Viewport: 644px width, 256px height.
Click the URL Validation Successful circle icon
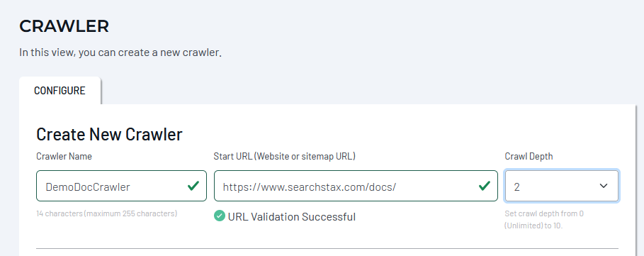coord(220,216)
